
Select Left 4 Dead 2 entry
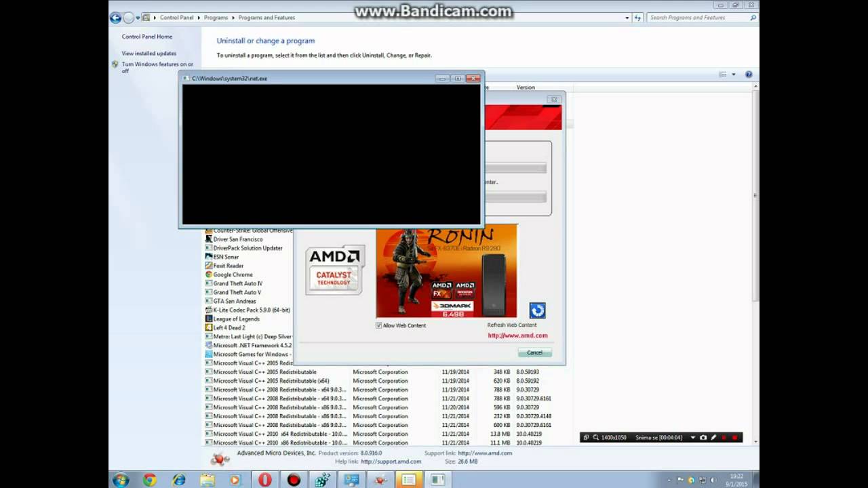coord(229,327)
